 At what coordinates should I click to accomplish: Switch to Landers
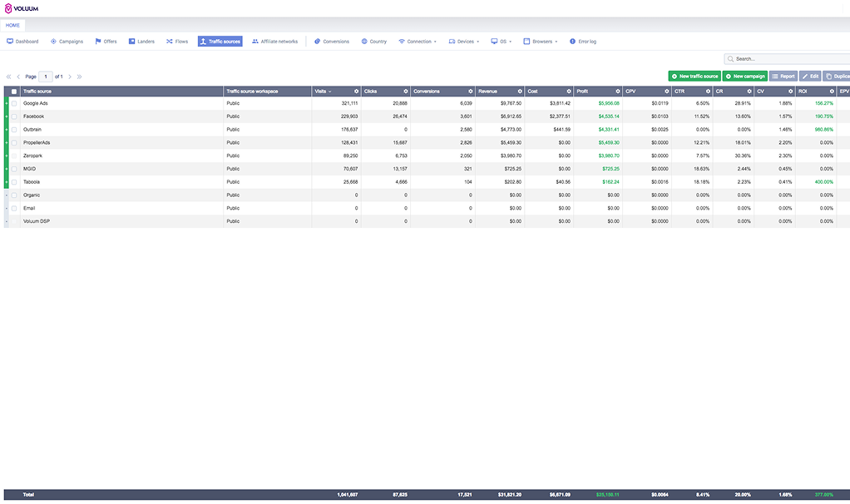141,42
